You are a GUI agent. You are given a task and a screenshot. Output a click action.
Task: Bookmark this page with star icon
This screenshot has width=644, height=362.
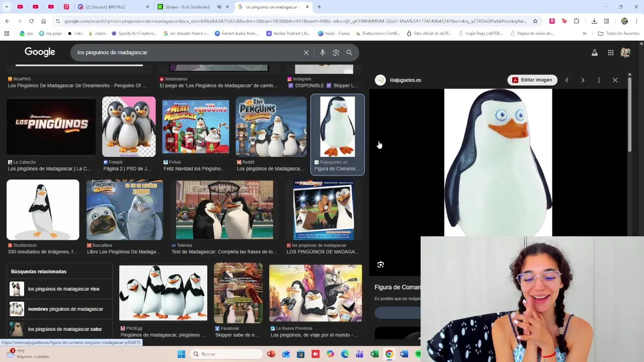pyautogui.click(x=535, y=21)
